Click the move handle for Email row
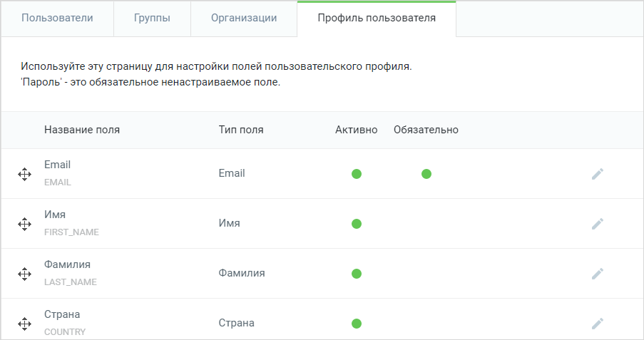The image size is (644, 340). [25, 174]
